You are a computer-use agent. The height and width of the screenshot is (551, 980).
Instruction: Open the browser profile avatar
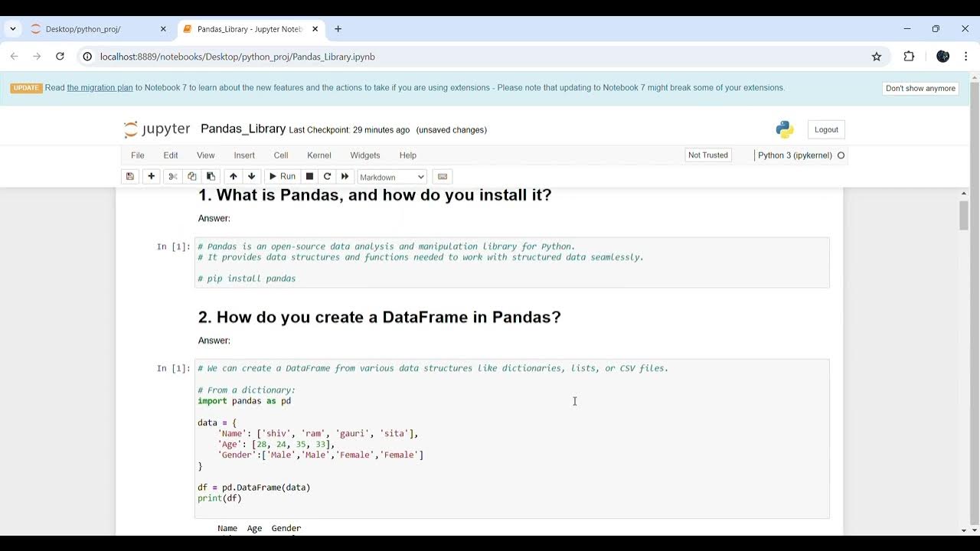click(943, 57)
